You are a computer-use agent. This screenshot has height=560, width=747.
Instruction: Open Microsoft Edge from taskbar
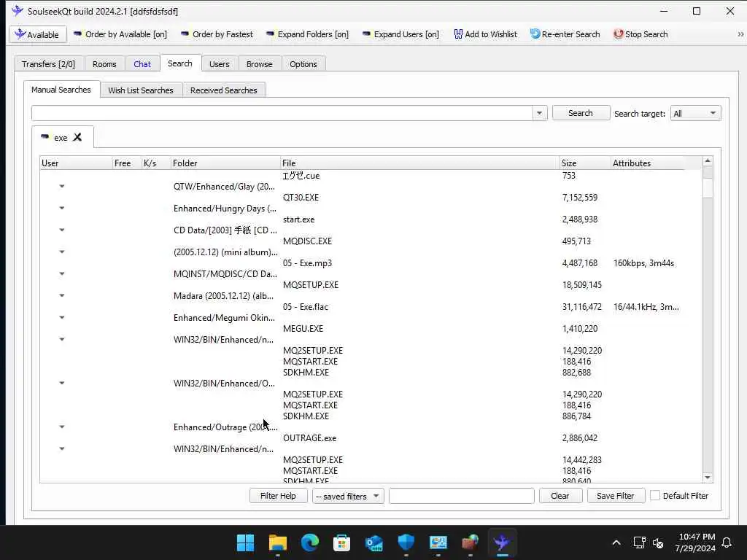pos(309,542)
